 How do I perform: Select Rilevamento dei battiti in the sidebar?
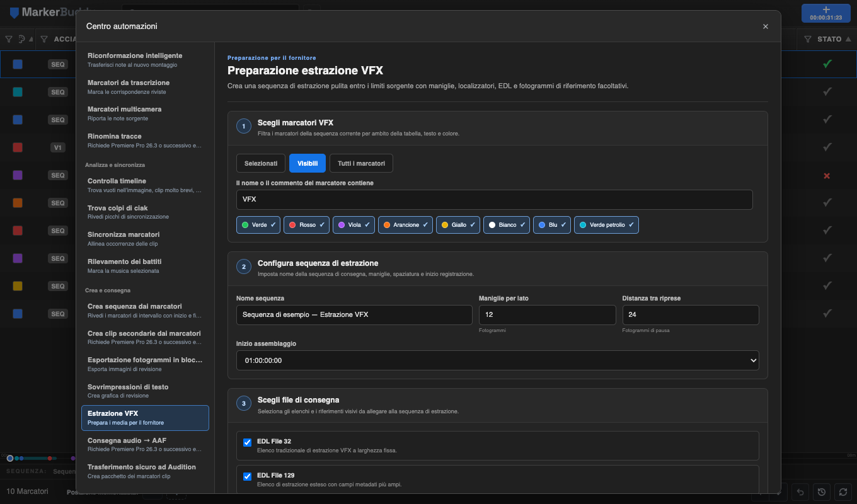[x=145, y=266]
